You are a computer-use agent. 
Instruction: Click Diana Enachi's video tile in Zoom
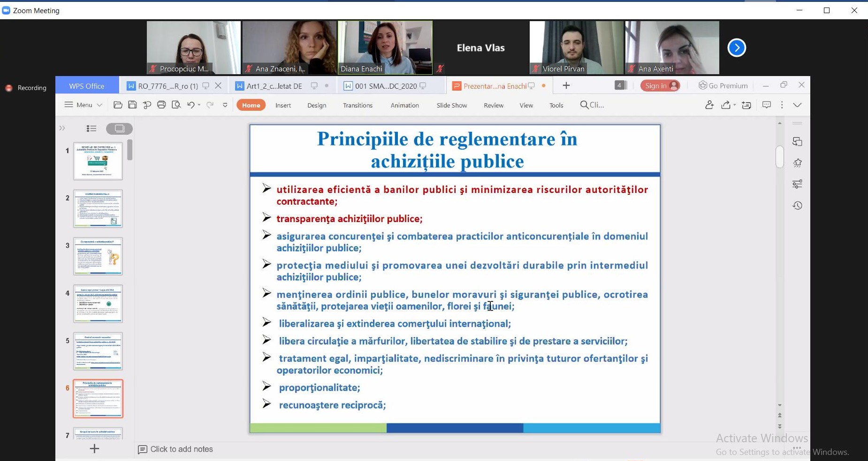pyautogui.click(x=385, y=47)
